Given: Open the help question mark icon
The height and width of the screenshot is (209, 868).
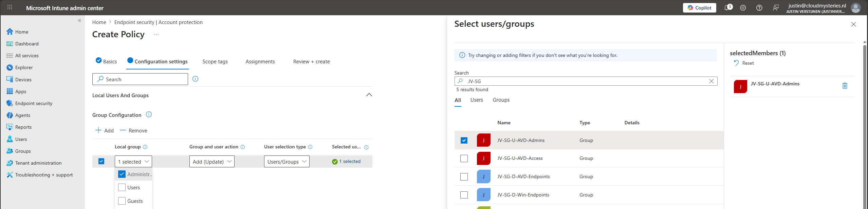Looking at the screenshot, I should pos(759,8).
